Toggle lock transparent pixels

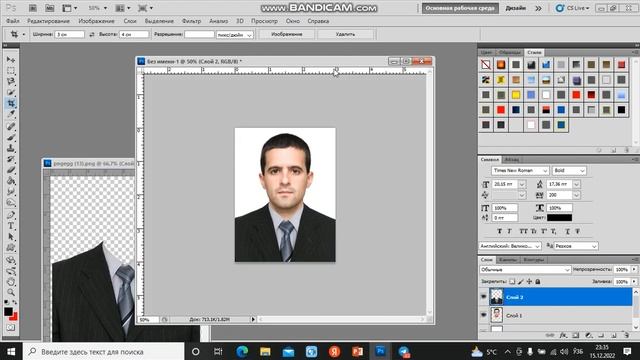pos(512,281)
